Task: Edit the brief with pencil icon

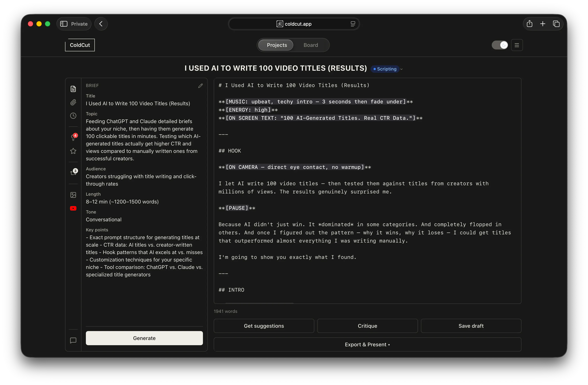Action: (x=200, y=86)
